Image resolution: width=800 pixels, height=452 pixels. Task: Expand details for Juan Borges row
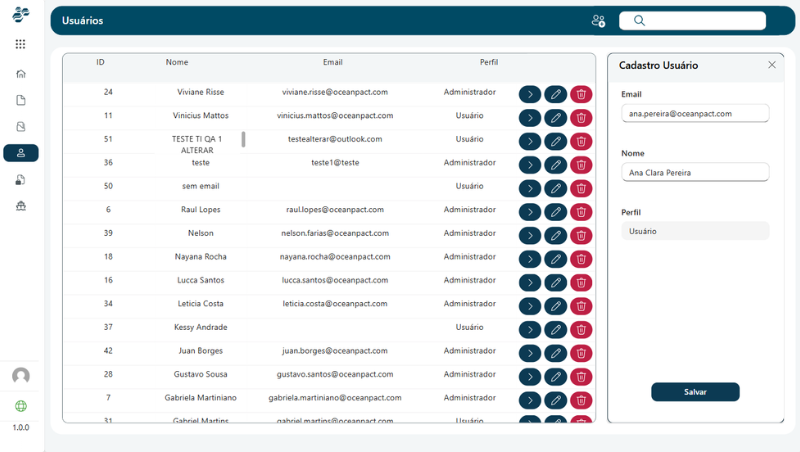(529, 352)
